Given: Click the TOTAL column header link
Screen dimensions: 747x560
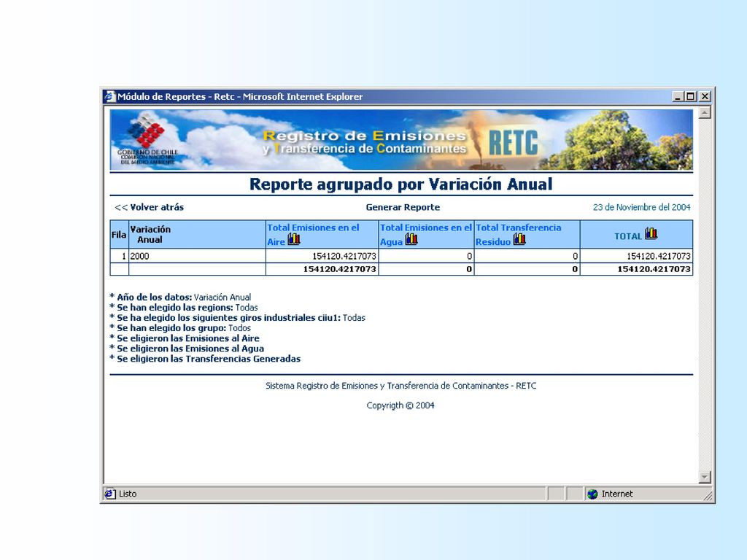Looking at the screenshot, I should (628, 236).
